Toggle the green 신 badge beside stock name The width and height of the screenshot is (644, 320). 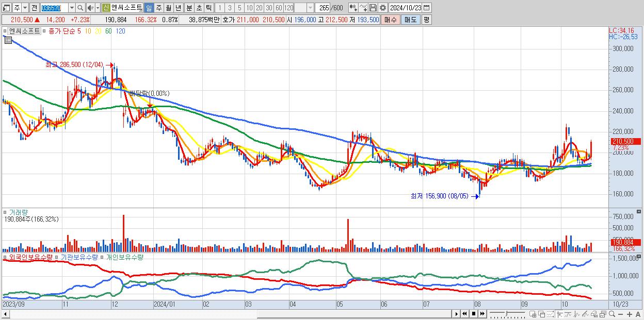[x=106, y=8]
